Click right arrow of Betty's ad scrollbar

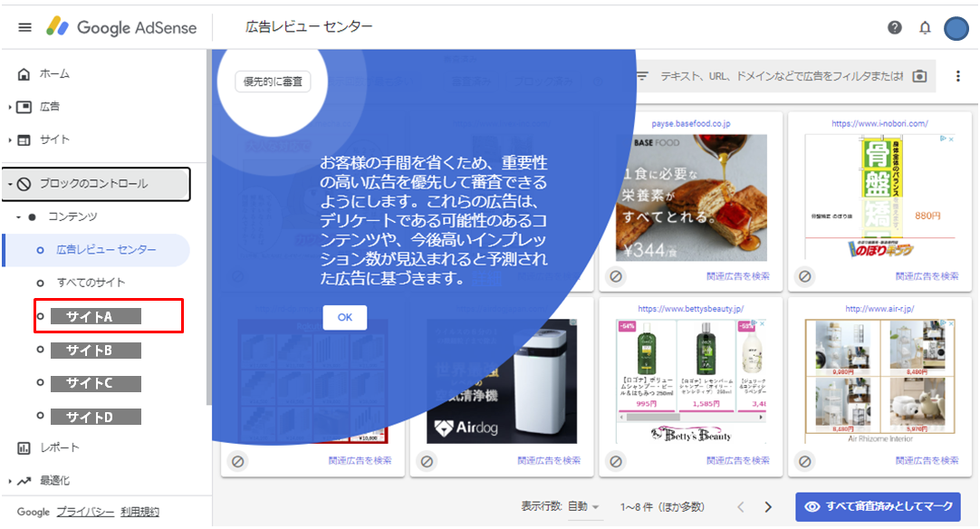pyautogui.click(x=761, y=417)
